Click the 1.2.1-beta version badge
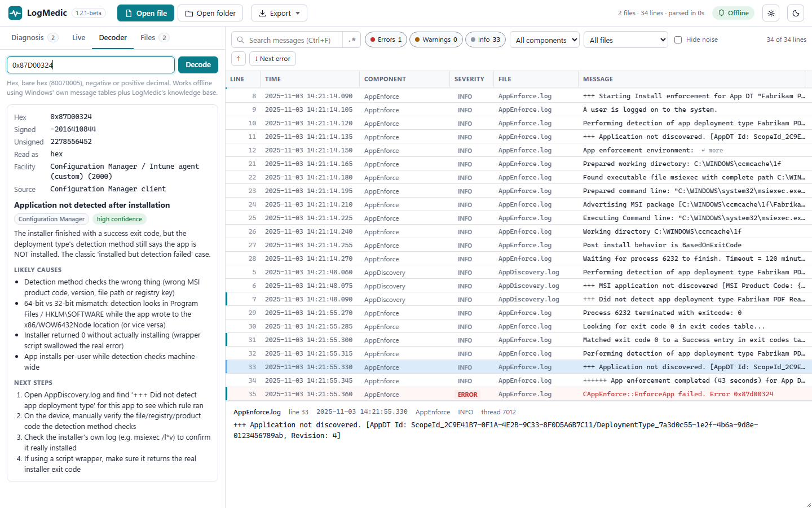Screen dimensions: 812x508 coord(89,13)
